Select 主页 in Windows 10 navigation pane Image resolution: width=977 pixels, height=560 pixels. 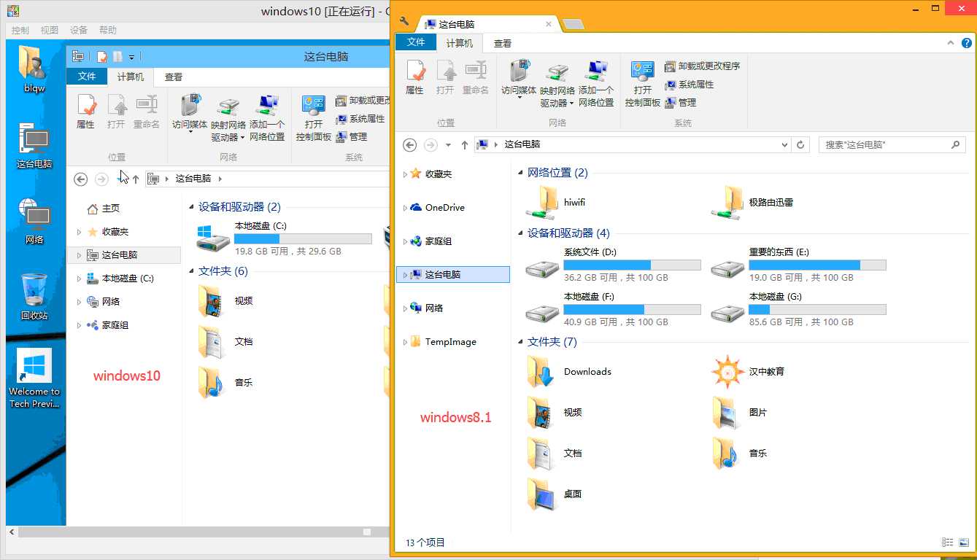point(103,209)
